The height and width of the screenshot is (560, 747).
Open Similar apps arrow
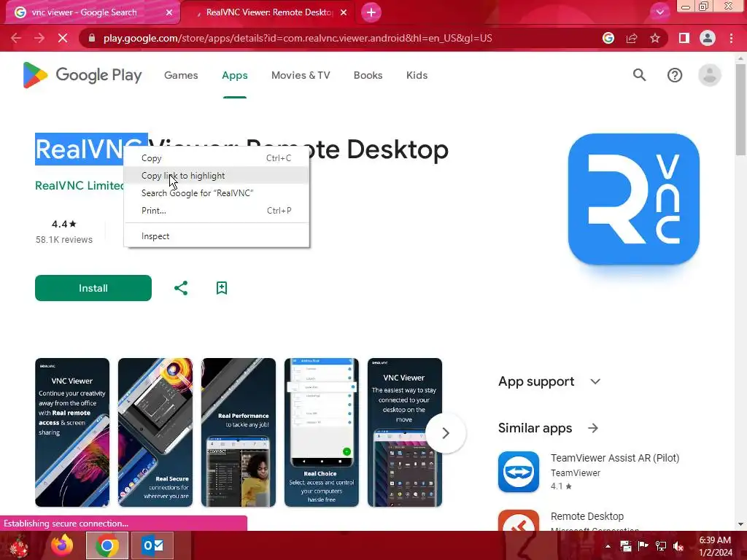click(593, 428)
